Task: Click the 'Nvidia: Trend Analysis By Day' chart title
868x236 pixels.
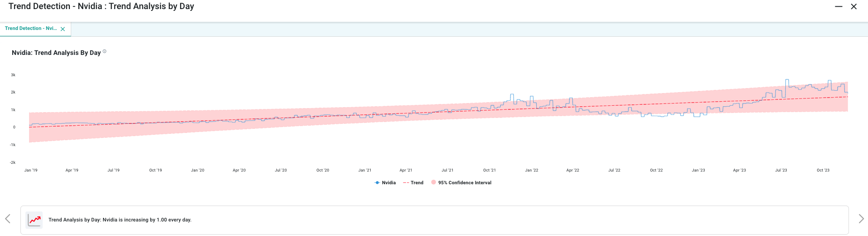Action: (56, 53)
